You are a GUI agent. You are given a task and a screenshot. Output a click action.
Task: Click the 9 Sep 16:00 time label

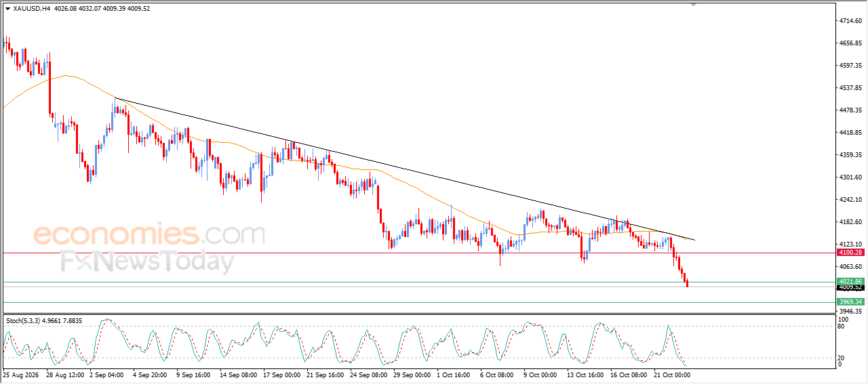[x=194, y=375]
